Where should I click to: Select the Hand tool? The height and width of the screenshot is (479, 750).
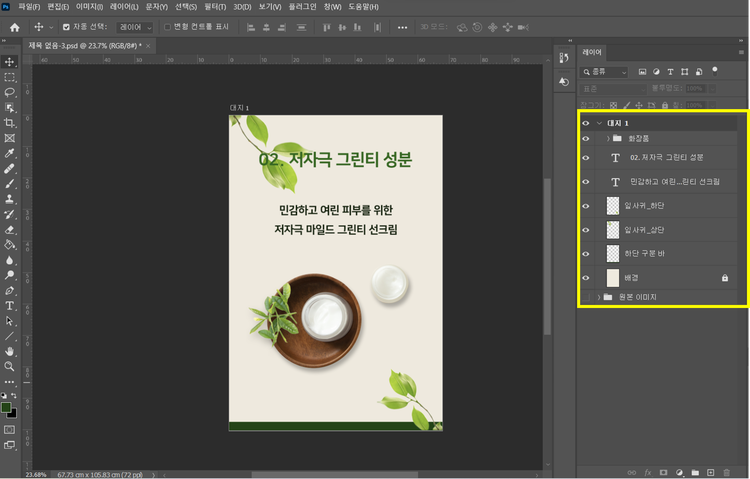9,352
